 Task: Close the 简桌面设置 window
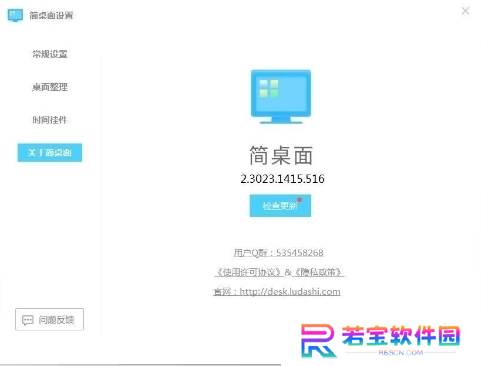pyautogui.click(x=465, y=11)
